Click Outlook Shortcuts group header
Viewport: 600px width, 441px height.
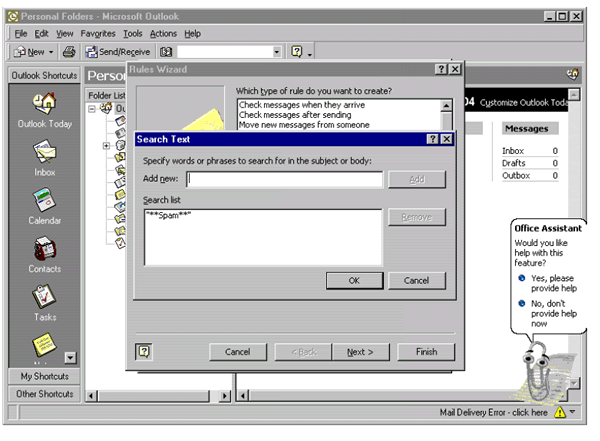pos(44,75)
